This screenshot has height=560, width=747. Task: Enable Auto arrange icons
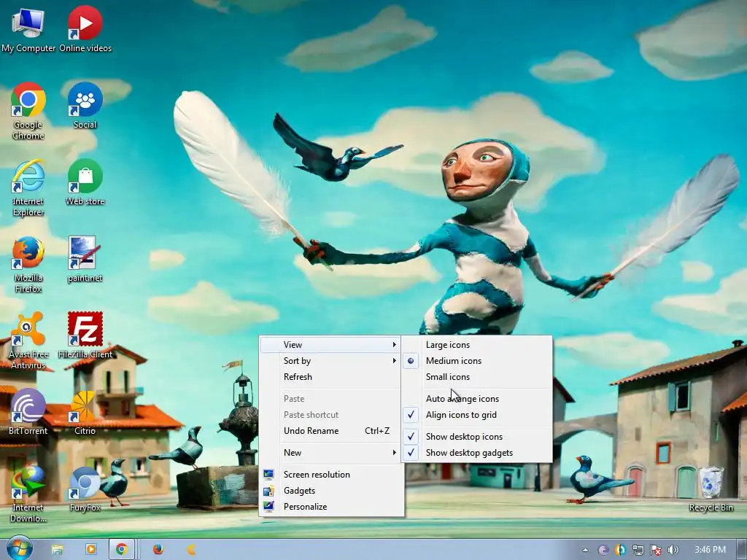tap(477, 399)
